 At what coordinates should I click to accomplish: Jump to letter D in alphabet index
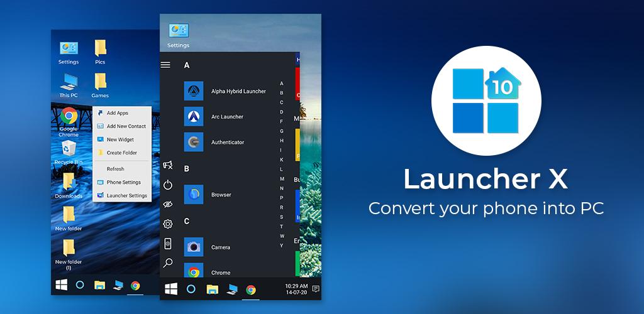[281, 112]
